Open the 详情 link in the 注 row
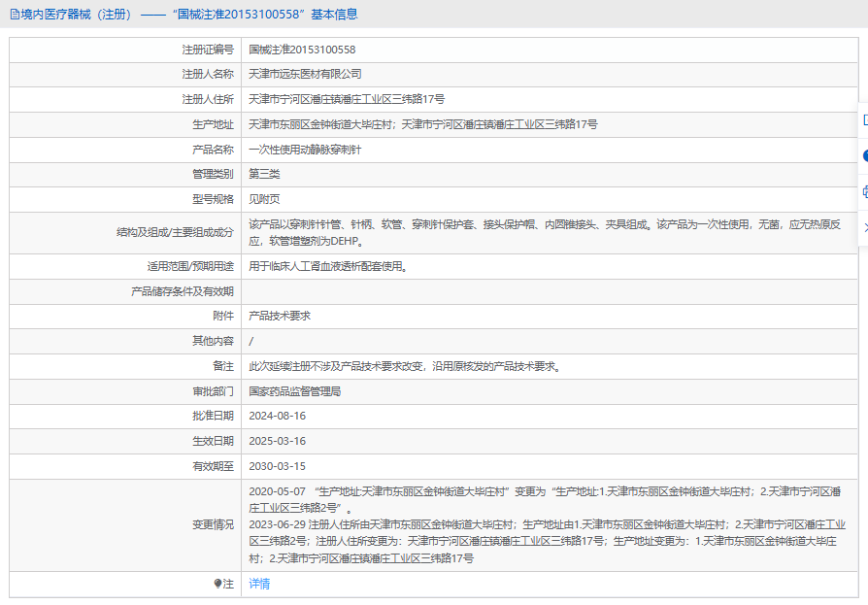The image size is (868, 605). [x=259, y=584]
